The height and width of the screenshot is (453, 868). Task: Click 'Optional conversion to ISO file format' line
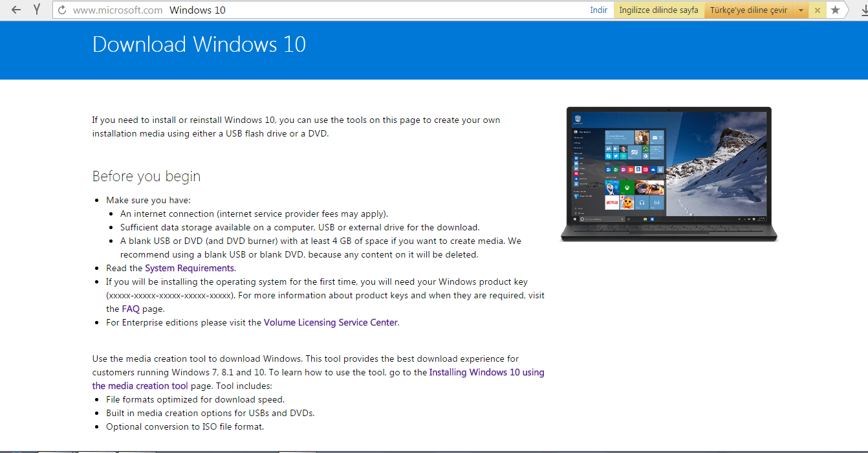tap(185, 426)
